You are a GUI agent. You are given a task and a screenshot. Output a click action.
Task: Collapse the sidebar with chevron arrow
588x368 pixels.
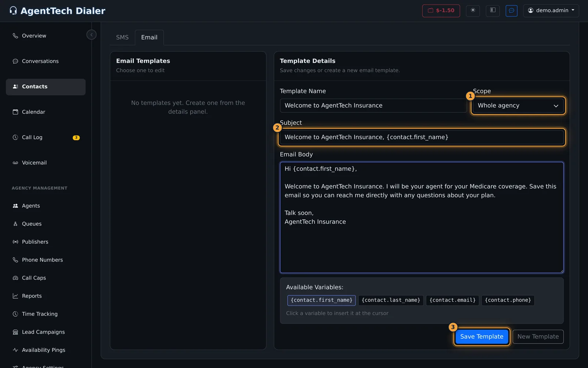pyautogui.click(x=92, y=35)
